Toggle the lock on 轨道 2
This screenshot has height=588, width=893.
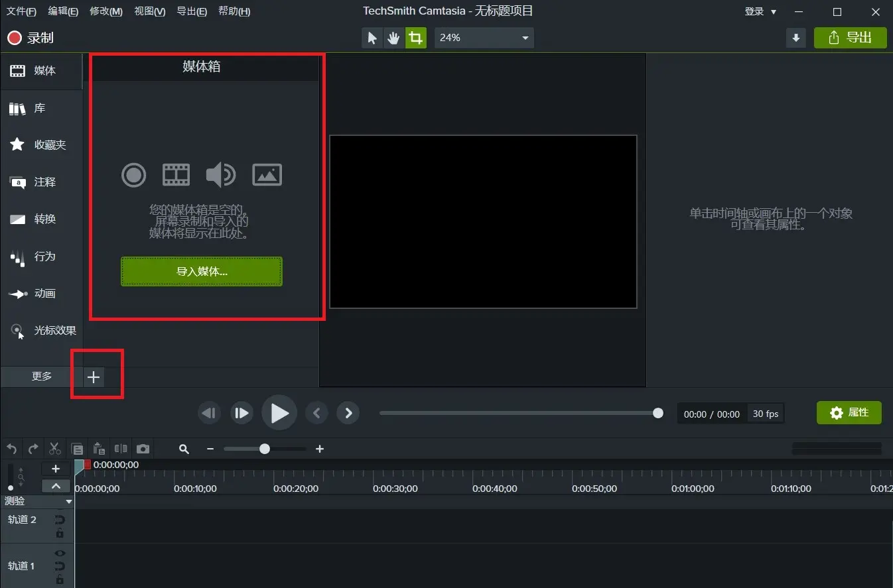(x=60, y=533)
